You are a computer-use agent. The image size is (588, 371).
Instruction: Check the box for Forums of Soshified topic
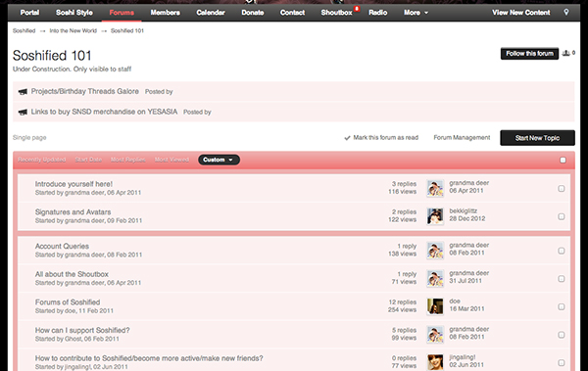pos(562,307)
